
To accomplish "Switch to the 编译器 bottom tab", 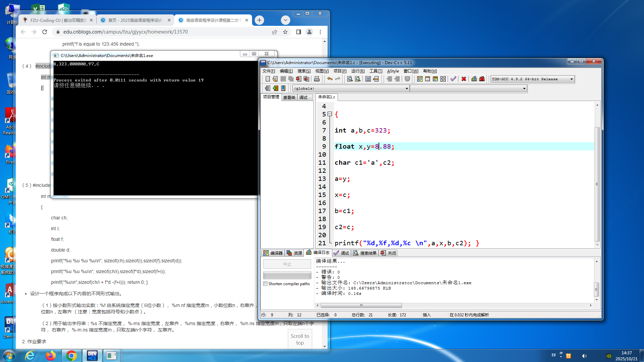I will coord(273,253).
